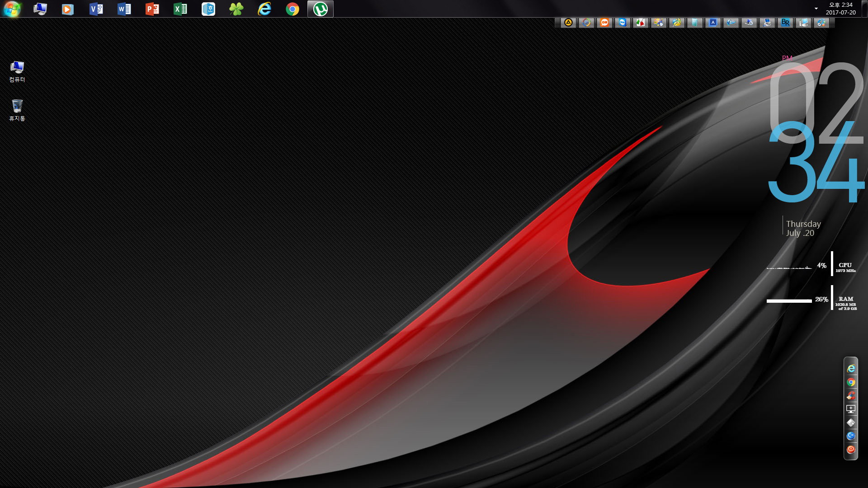Click the large 02 hour widget

point(816,103)
